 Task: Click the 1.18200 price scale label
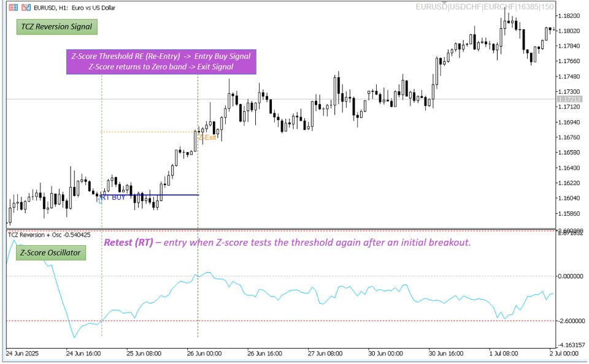(x=569, y=16)
